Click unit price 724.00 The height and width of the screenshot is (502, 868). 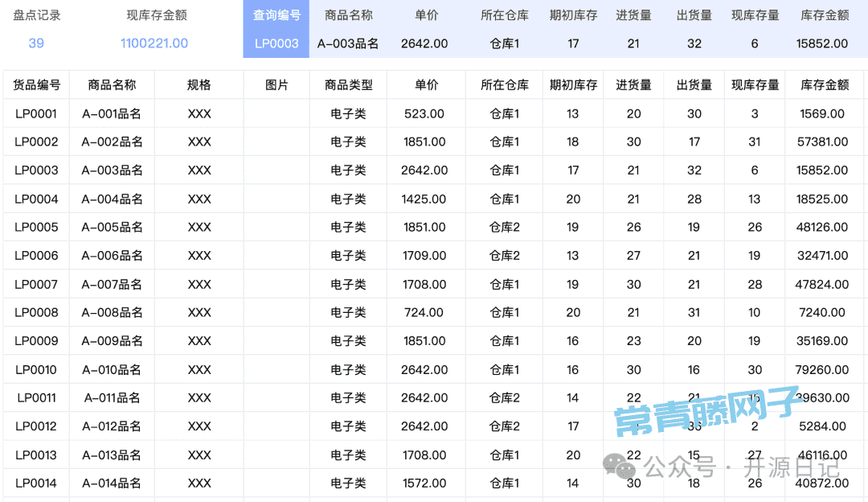424,312
